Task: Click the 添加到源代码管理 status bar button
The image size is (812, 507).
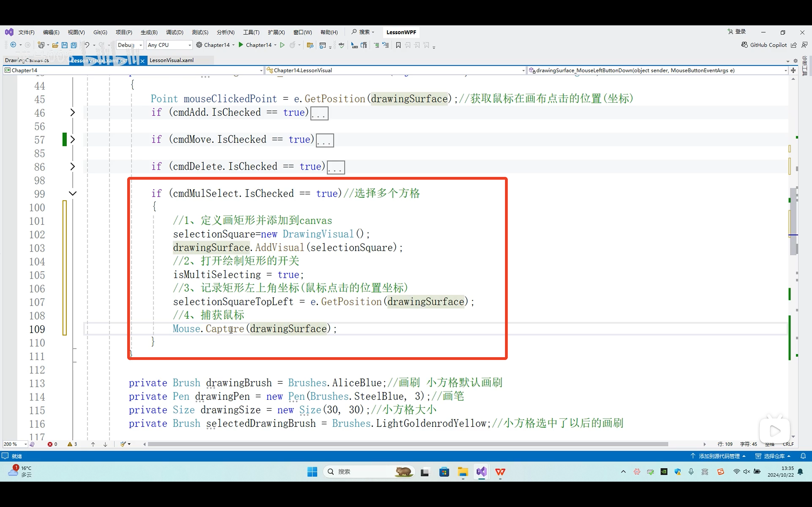Action: (718, 456)
